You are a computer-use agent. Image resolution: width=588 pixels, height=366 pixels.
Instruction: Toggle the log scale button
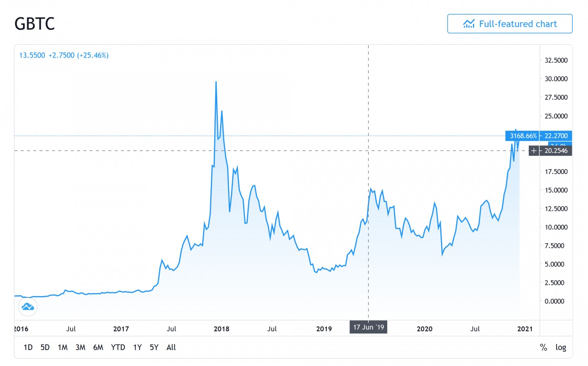pyautogui.click(x=561, y=348)
